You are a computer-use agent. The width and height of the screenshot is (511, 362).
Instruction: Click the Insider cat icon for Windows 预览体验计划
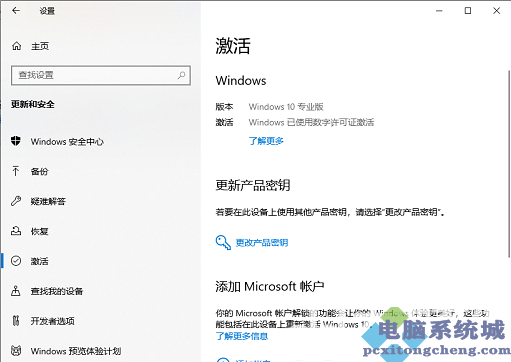[16, 351]
